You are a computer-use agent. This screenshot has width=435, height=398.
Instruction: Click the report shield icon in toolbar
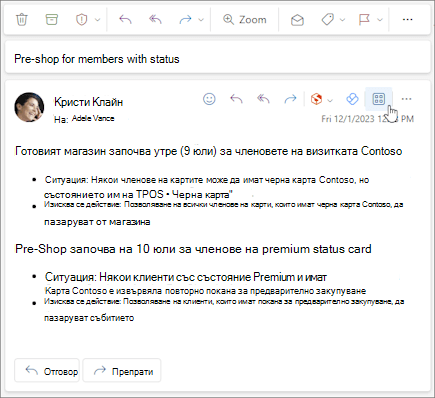click(81, 20)
